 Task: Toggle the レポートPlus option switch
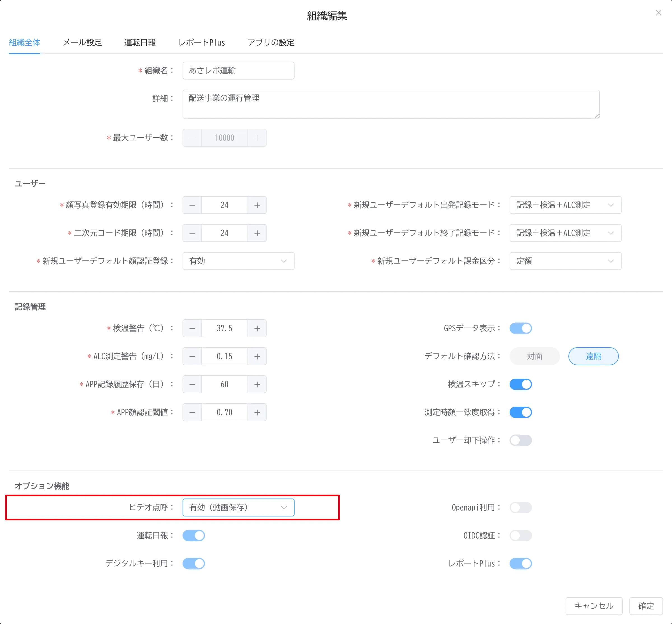coord(521,564)
